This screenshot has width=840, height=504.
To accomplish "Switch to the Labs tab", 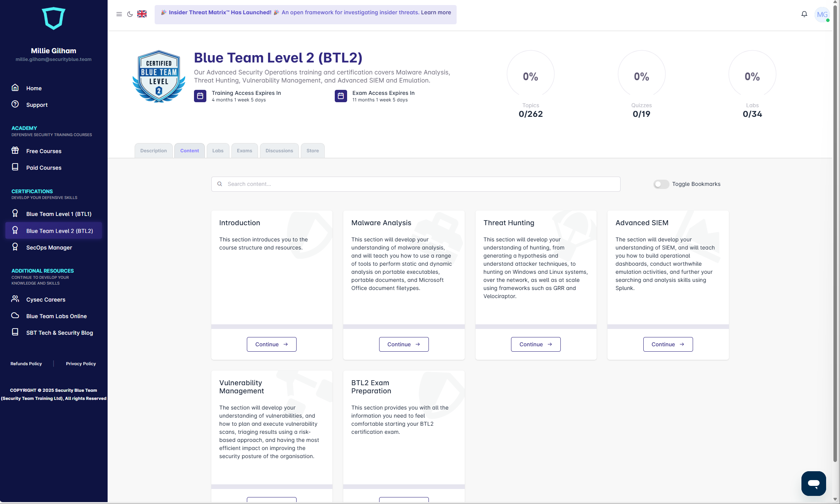I will coord(218,150).
